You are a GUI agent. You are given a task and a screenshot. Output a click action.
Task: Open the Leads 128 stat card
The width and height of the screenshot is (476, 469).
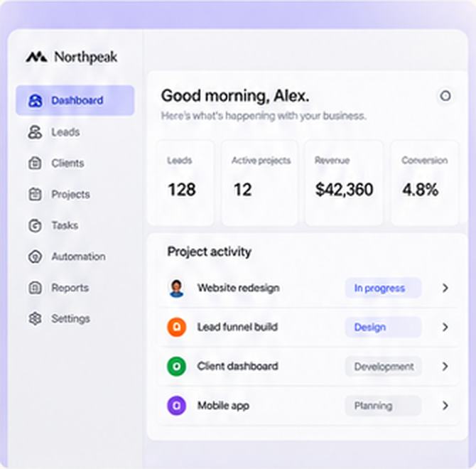[185, 183]
